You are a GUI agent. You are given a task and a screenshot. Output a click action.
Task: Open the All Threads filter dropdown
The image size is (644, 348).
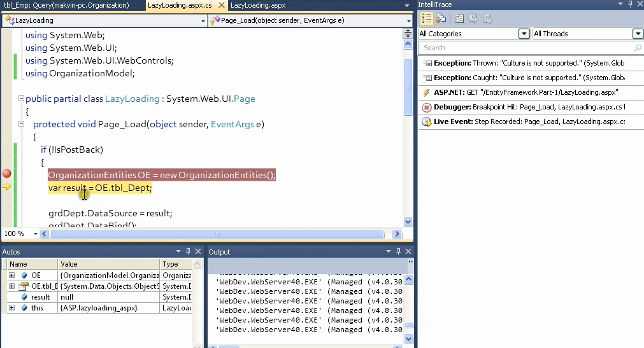(638, 34)
